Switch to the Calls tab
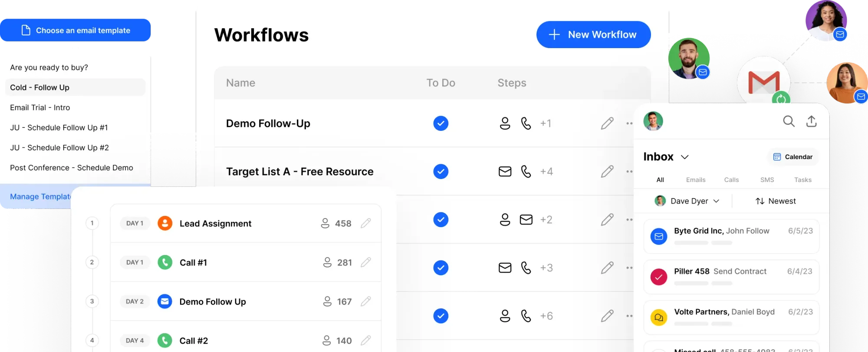868x352 pixels. (x=731, y=179)
